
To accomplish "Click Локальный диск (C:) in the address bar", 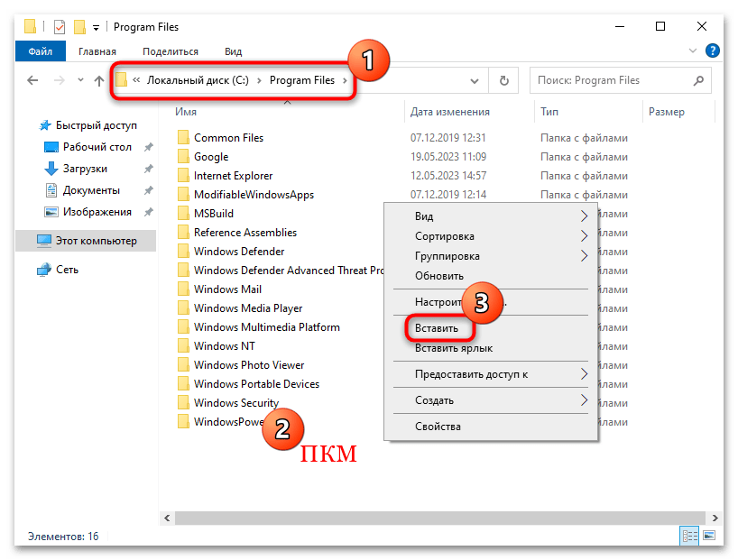I will pyautogui.click(x=198, y=80).
